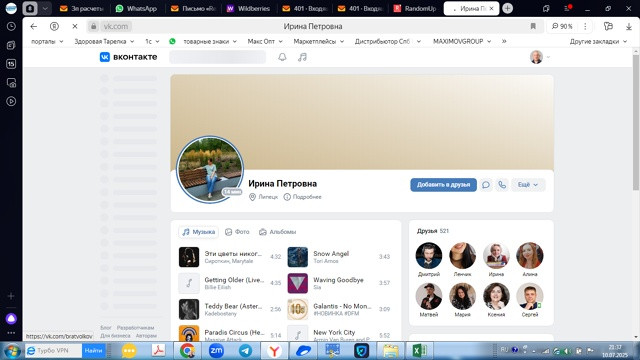Open Alice assistant purple icon in sidebar
The width and height of the screenshot is (640, 360).
(x=11, y=318)
